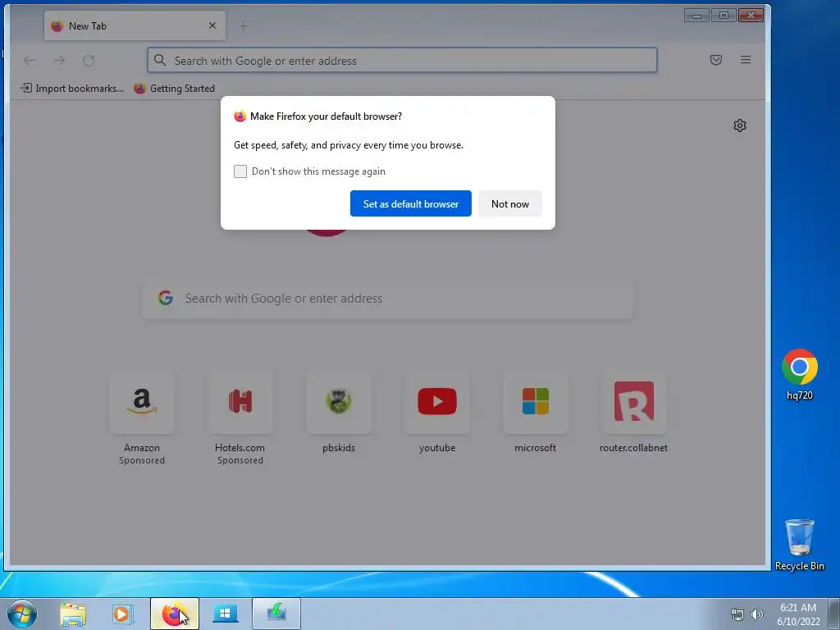This screenshot has height=630, width=840.
Task: Click the network tray icon
Action: (x=737, y=614)
